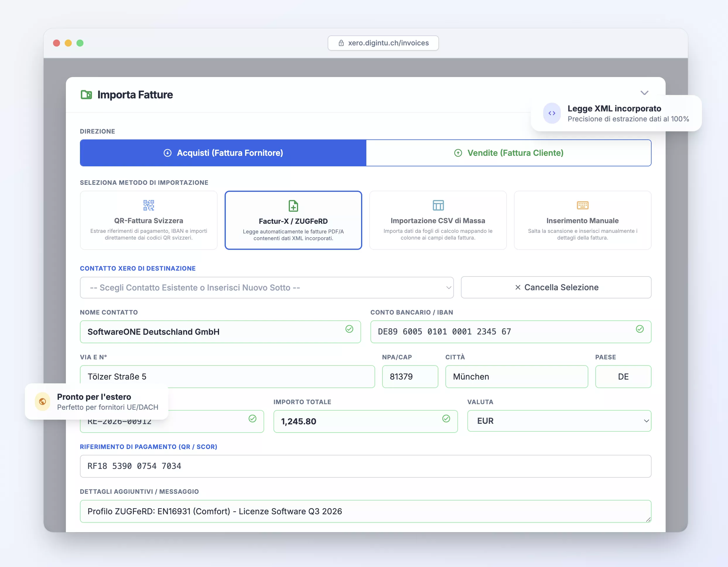The width and height of the screenshot is (728, 567).
Task: Click the checkmark in IBAN field
Action: 640,329
